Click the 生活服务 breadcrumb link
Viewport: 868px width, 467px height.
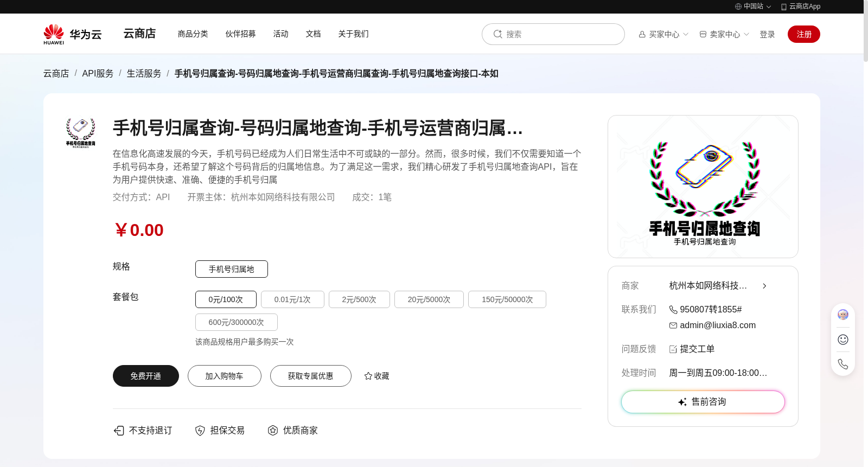click(144, 73)
